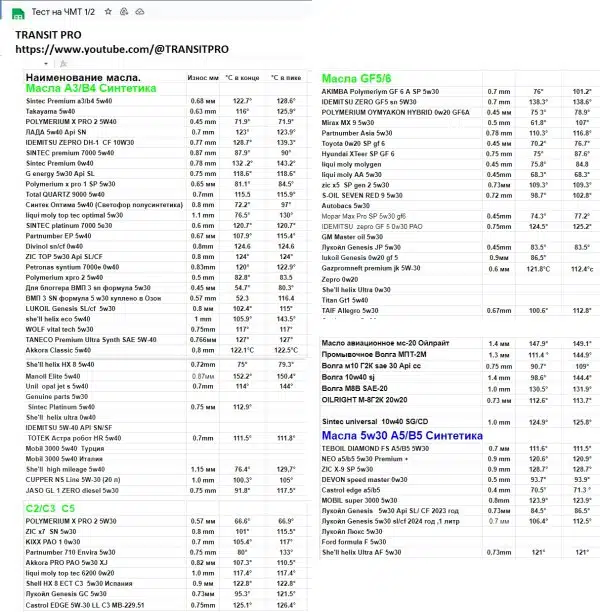Select the header cell Наименование масла.
Viewport: 600px width, 612px height.
(83, 77)
